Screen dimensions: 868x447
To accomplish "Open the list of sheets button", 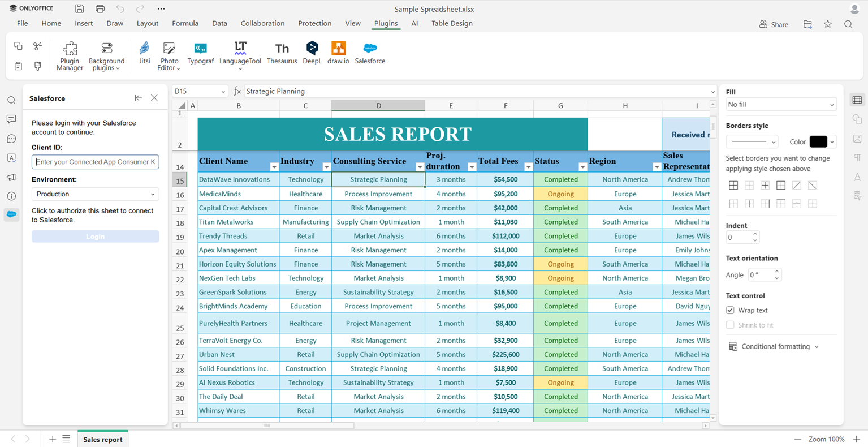I will 66,439.
